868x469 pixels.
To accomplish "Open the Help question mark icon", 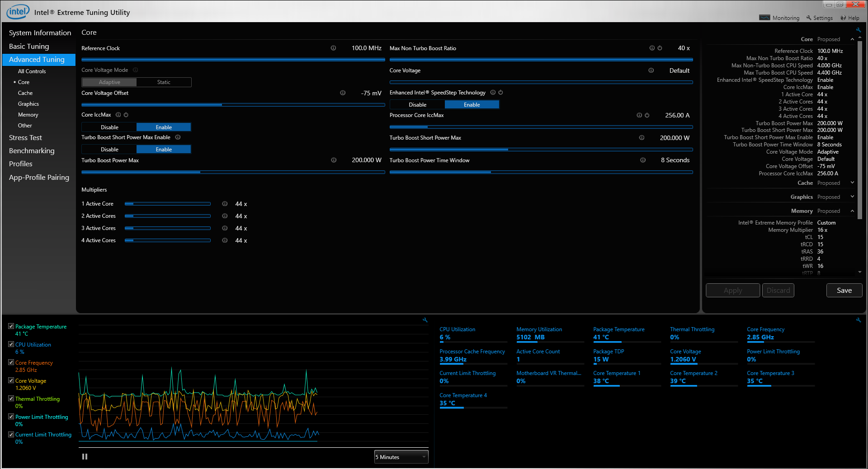I will (x=843, y=18).
